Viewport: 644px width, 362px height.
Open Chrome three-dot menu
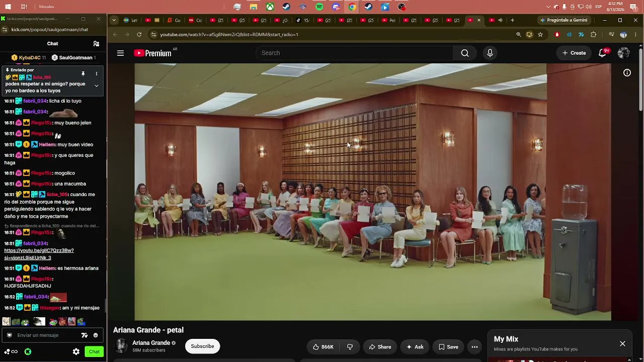[636, 35]
